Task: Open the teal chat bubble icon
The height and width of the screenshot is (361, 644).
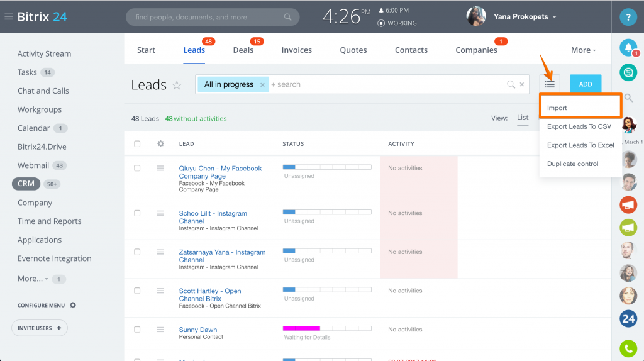Action: pyautogui.click(x=628, y=73)
